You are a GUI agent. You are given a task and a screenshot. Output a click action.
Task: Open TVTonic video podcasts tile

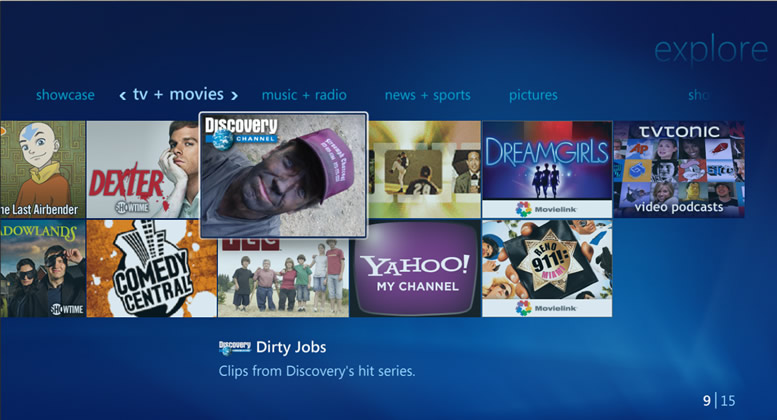coord(678,169)
